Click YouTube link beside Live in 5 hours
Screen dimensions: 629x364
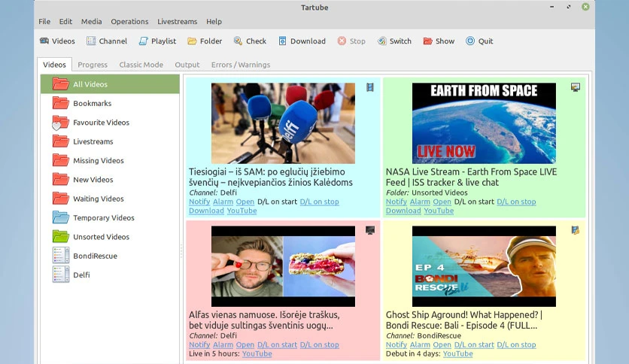[x=257, y=354]
